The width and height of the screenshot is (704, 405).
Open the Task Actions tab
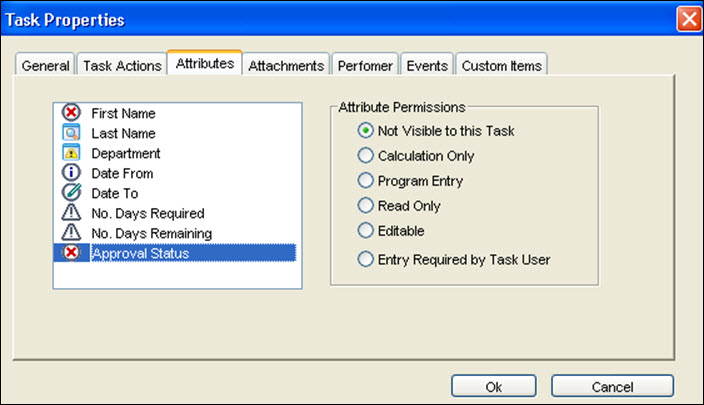pyautogui.click(x=122, y=66)
